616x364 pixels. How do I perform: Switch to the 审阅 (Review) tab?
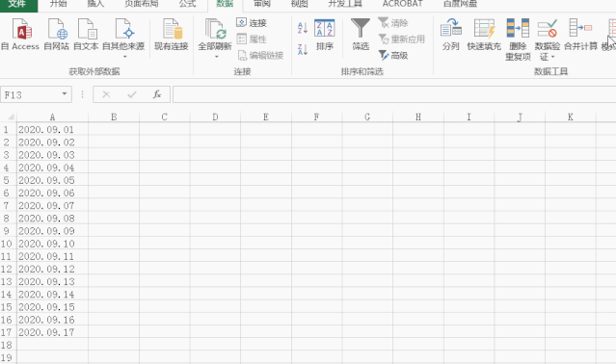(262, 4)
